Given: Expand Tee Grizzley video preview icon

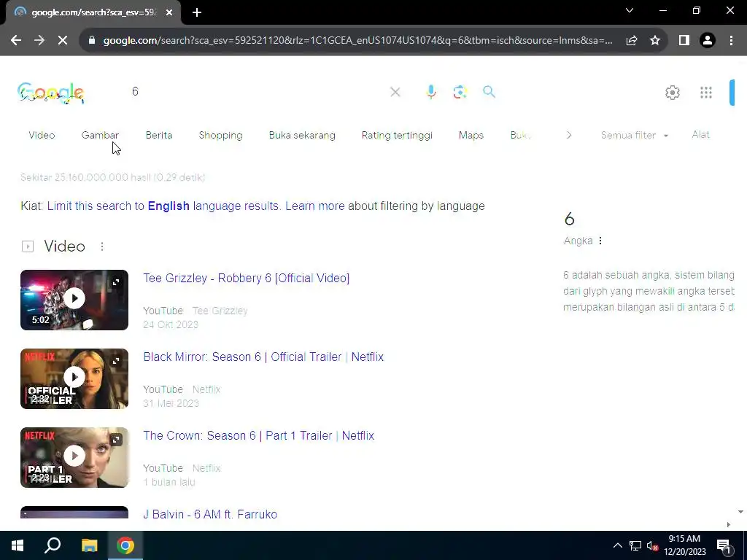Looking at the screenshot, I should coord(116,282).
